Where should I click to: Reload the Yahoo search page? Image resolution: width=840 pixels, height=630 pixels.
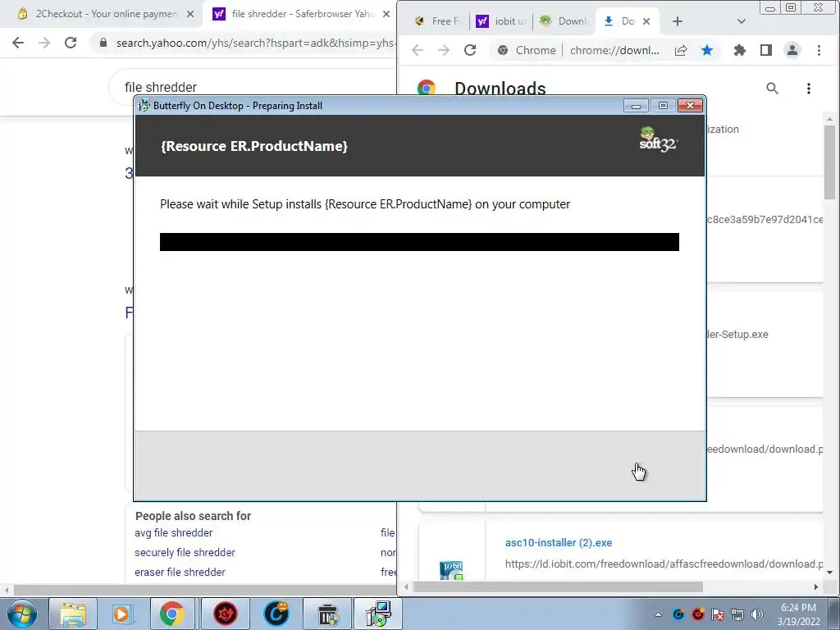71,43
